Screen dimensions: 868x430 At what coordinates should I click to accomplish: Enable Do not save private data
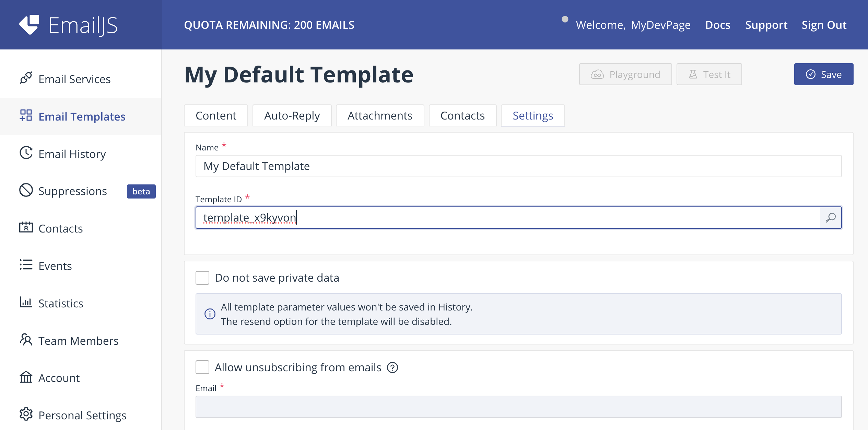pyautogui.click(x=202, y=278)
